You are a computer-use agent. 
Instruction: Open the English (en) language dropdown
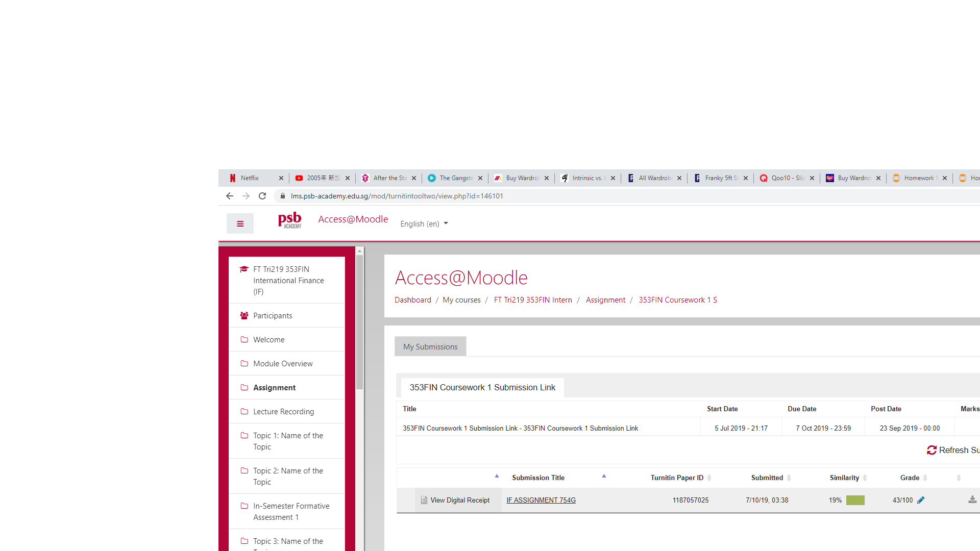click(x=424, y=223)
